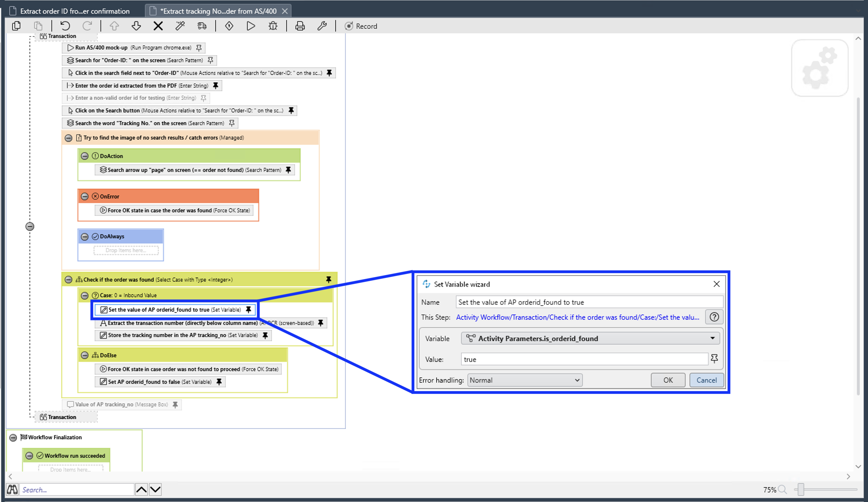Click the magic wand wizard icon
868x502 pixels.
click(180, 26)
